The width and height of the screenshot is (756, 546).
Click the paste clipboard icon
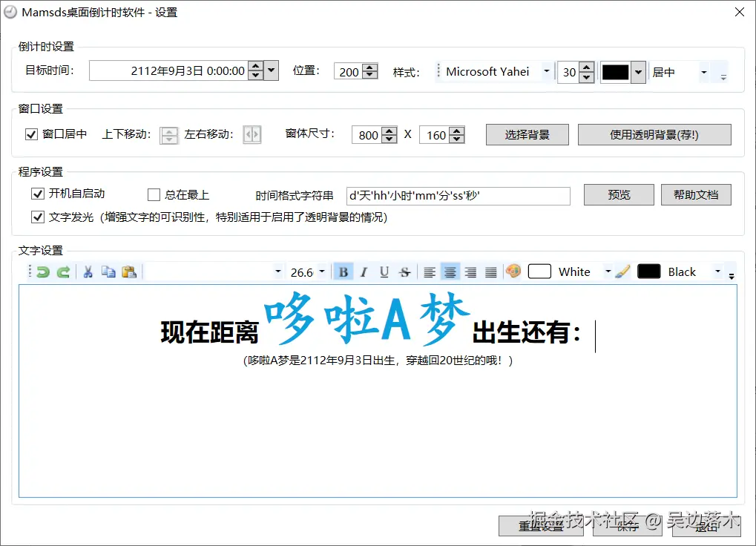(129, 272)
